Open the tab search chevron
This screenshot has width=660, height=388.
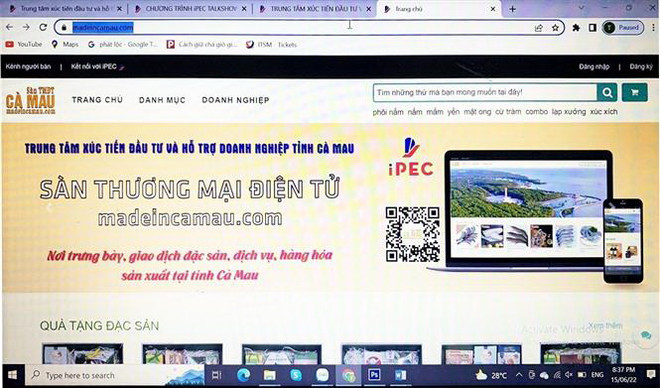click(581, 8)
